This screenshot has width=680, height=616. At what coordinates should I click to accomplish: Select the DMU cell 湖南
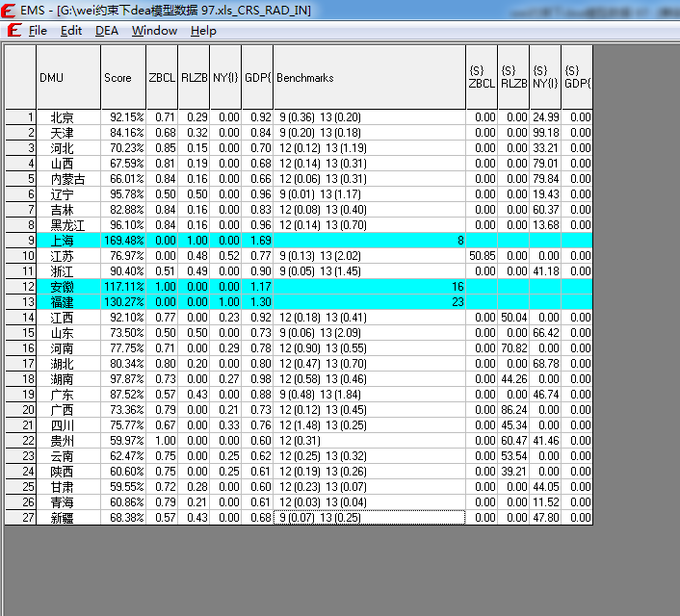pyautogui.click(x=68, y=379)
